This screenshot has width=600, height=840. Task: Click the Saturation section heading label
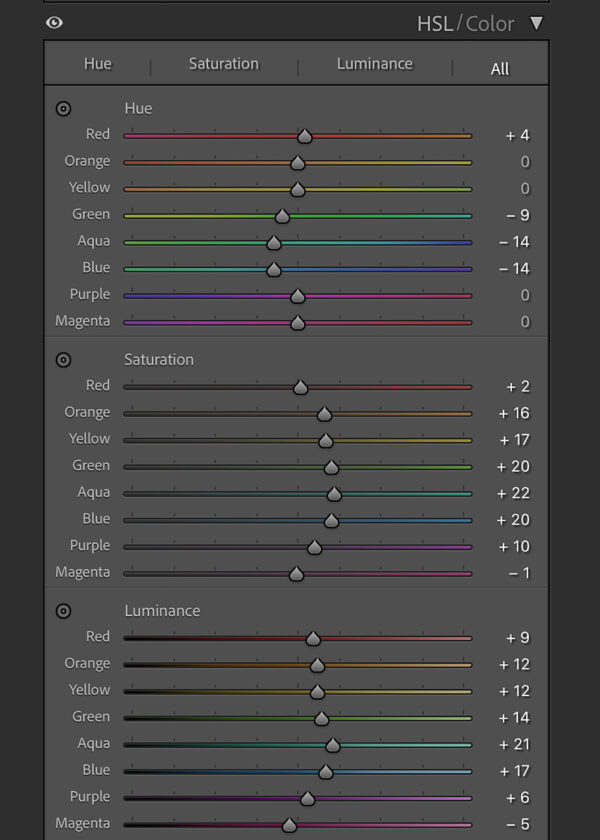pos(159,360)
